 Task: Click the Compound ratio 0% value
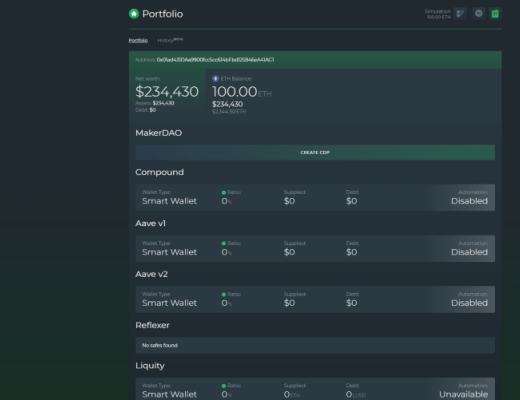(227, 201)
